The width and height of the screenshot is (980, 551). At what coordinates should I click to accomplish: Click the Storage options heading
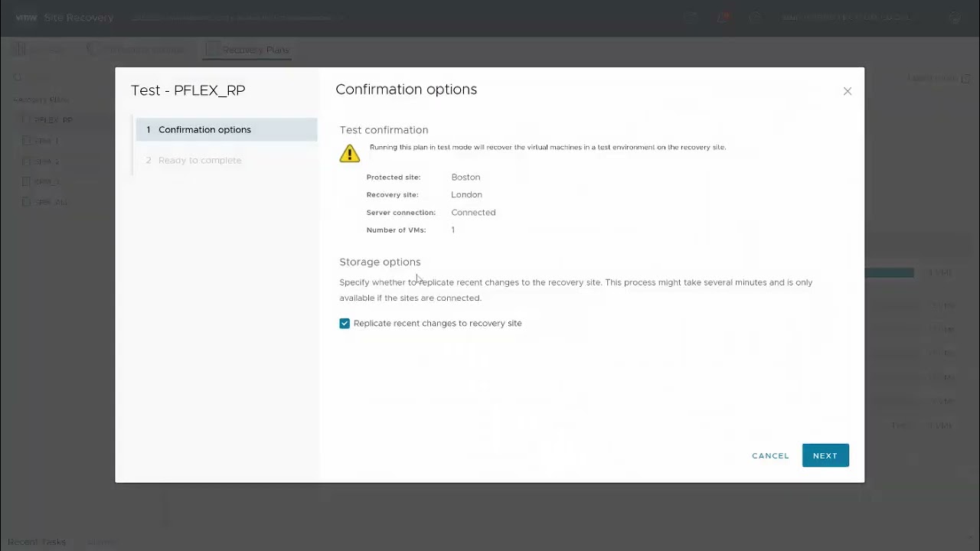(x=380, y=262)
